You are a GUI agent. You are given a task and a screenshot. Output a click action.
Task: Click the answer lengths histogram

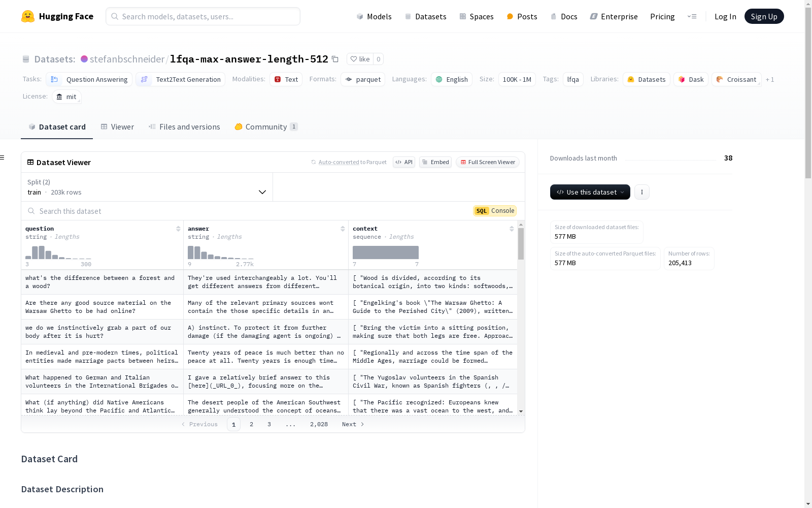[221, 252]
